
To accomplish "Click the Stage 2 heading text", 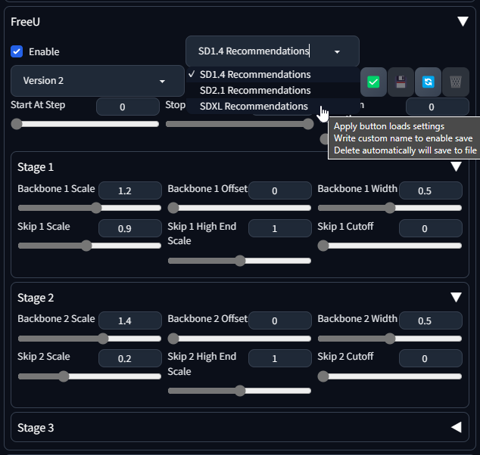I will point(35,298).
